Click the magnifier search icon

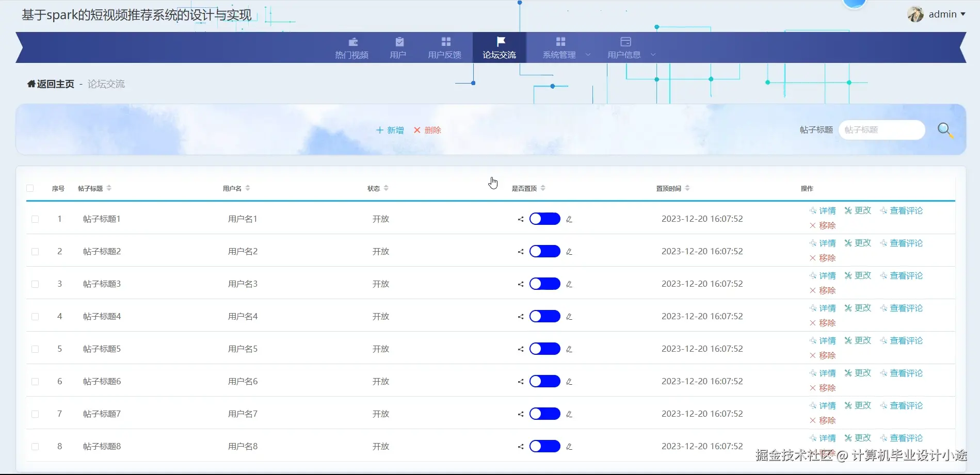tap(945, 130)
